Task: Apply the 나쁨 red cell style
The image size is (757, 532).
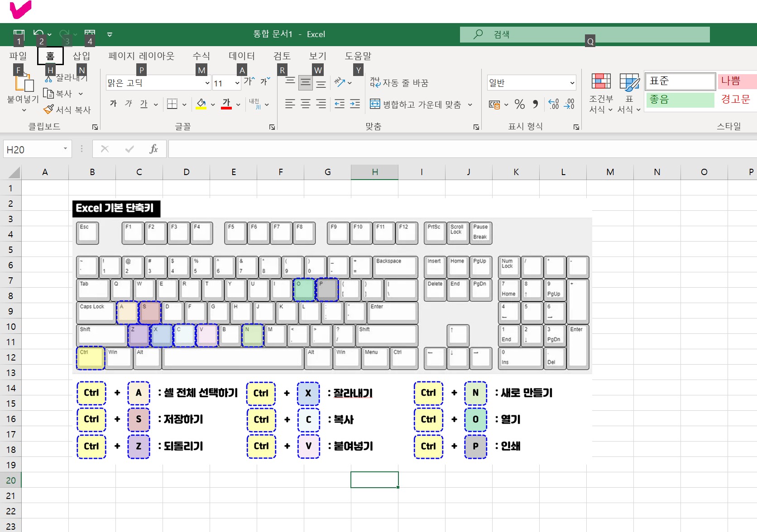Action: point(737,81)
